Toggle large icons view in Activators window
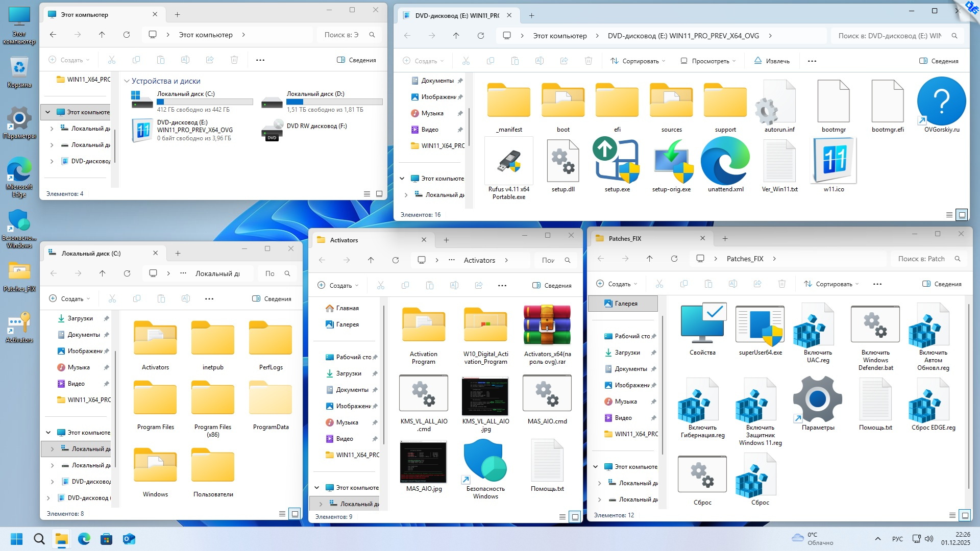 click(x=575, y=517)
